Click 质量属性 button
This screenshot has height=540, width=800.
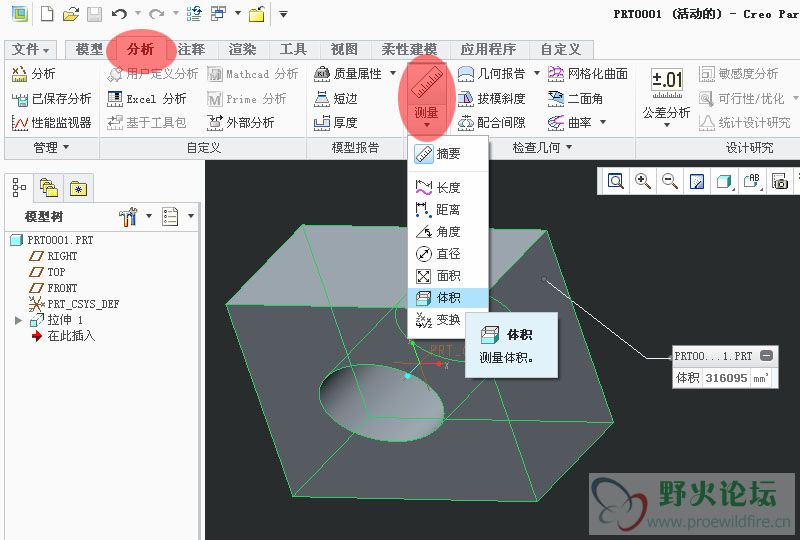point(348,74)
